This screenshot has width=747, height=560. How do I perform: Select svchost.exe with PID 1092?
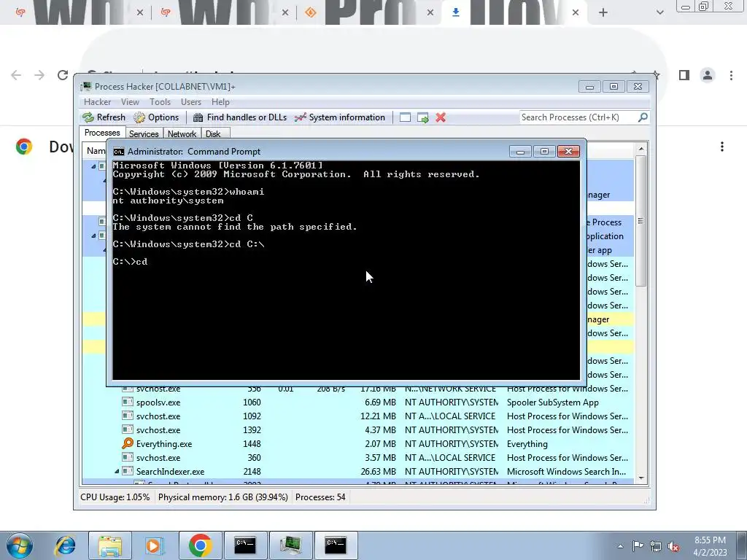click(357, 416)
